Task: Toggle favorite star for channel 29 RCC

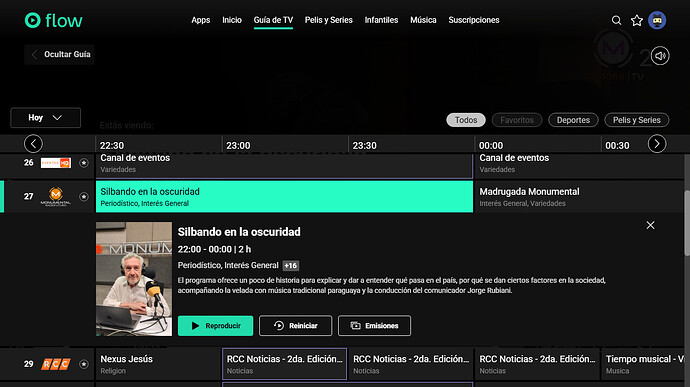Action: [84, 364]
